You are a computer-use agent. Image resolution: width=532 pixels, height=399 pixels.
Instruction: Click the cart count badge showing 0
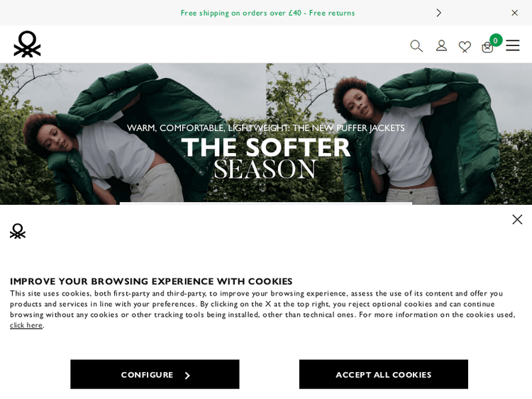coord(496,40)
